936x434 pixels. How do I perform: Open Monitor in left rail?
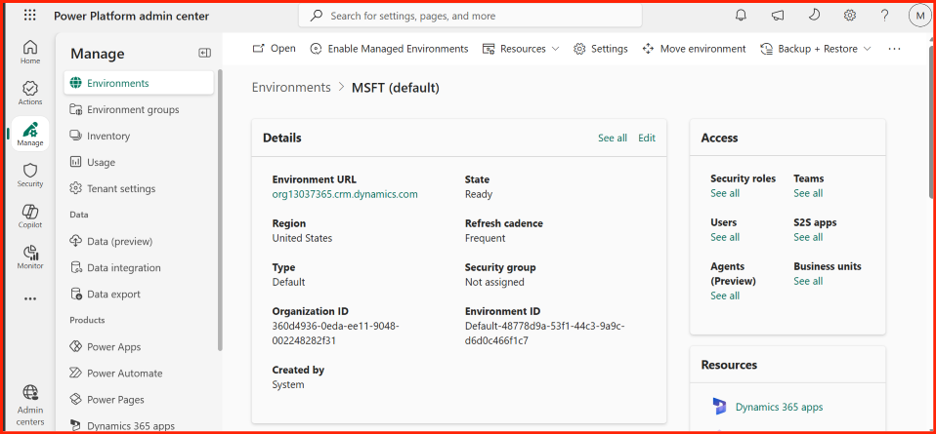tap(30, 257)
